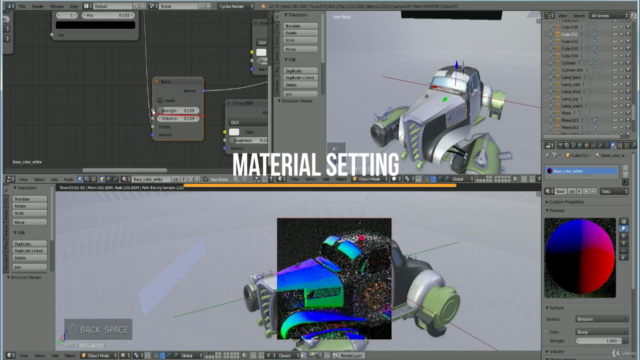Adjust the Bump node Strength slider
The height and width of the screenshot is (360, 640).
pyautogui.click(x=178, y=111)
